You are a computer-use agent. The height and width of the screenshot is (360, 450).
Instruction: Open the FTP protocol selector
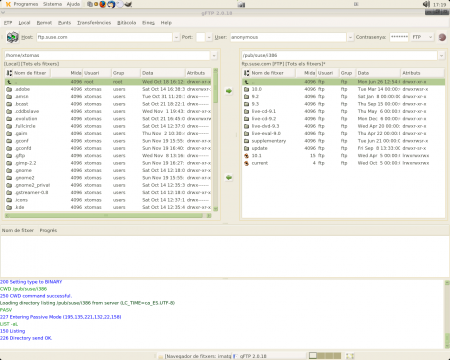click(422, 37)
